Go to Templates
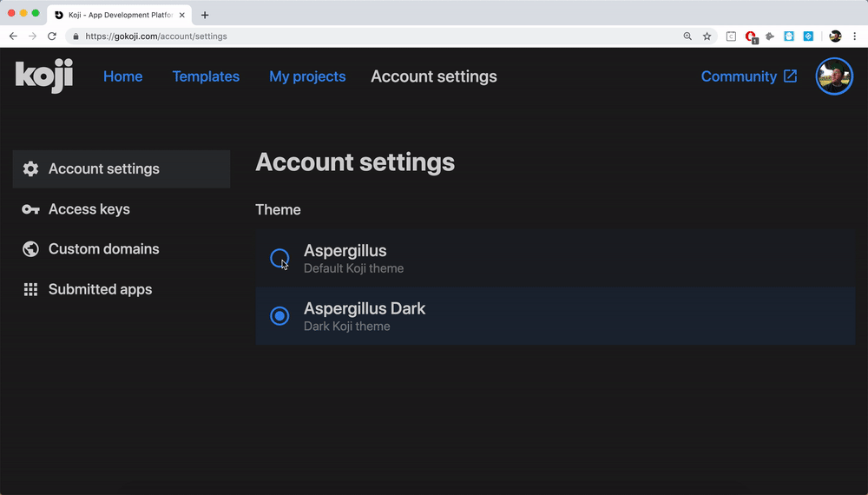Image resolution: width=868 pixels, height=495 pixels. 206,76
